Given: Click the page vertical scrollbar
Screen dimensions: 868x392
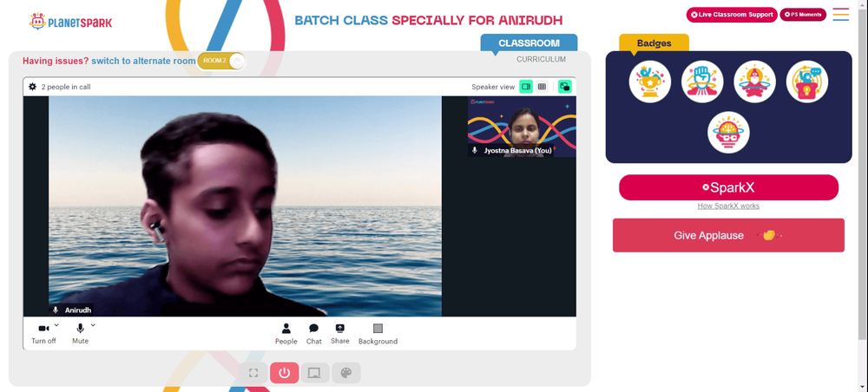Looking at the screenshot, I should [864, 172].
